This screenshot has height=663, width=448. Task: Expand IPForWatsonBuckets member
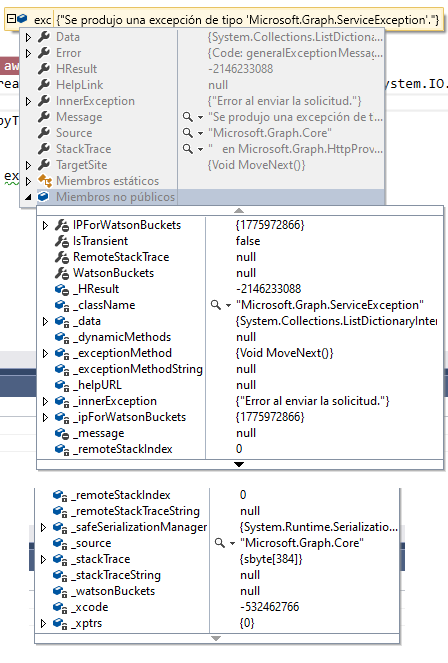pyautogui.click(x=45, y=225)
